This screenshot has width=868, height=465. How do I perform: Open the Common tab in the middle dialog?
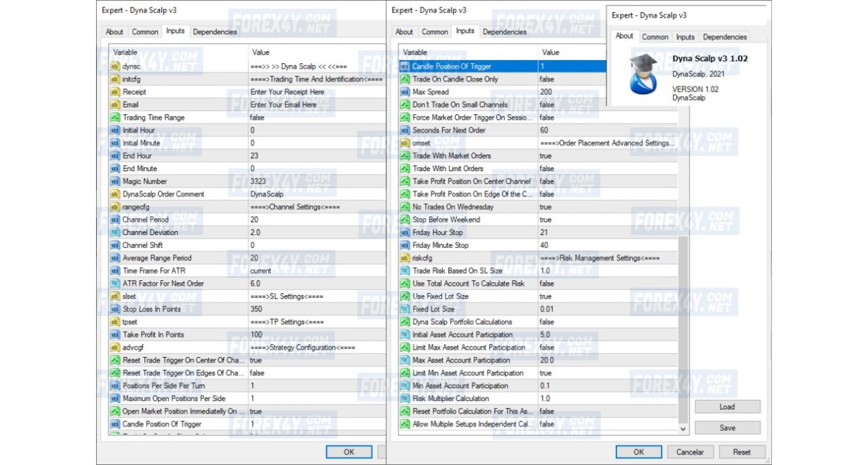click(435, 32)
